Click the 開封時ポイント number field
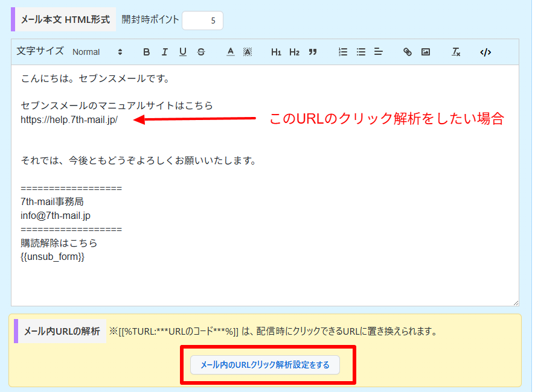This screenshot has width=535, height=392. pos(202,21)
